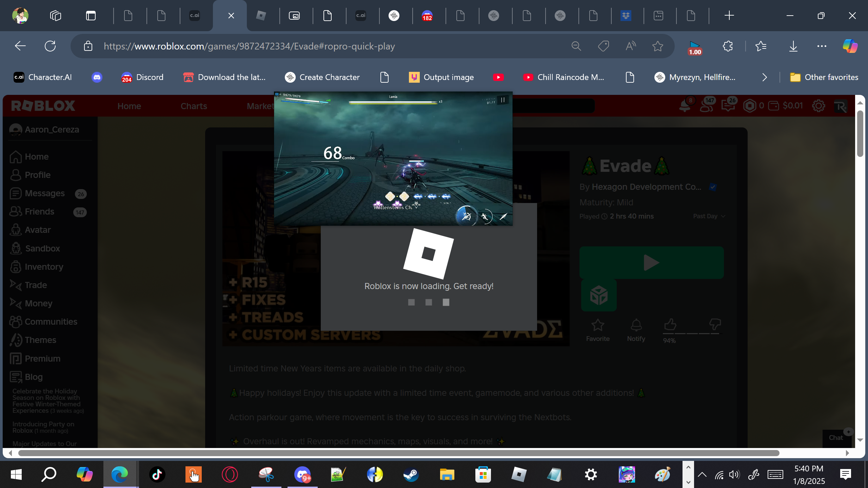The height and width of the screenshot is (488, 868).
Task: Click the Favorite star icon
Action: pyautogui.click(x=597, y=325)
